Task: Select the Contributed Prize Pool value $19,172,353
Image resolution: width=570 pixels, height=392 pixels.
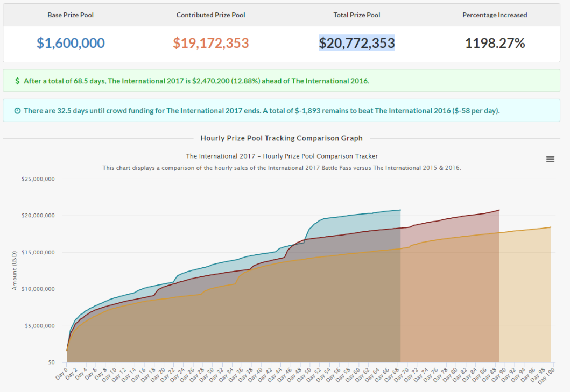Action: [211, 43]
